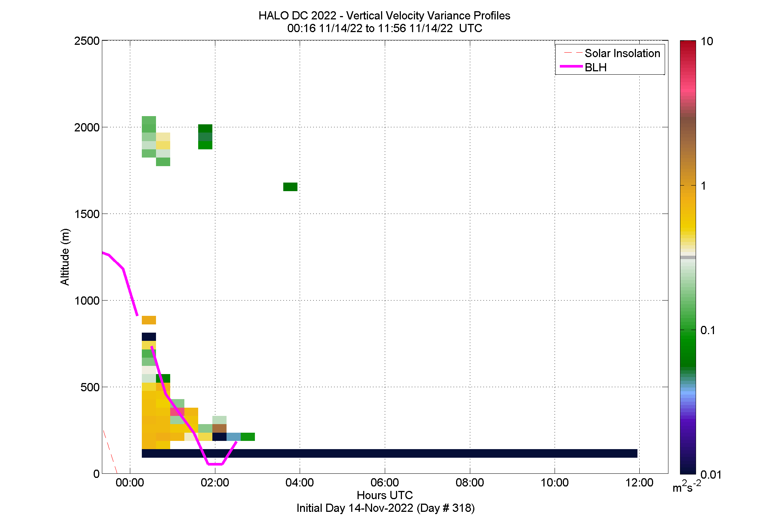Click the red dashed solar insolation line
This screenshot has width=783, height=532.
click(110, 452)
